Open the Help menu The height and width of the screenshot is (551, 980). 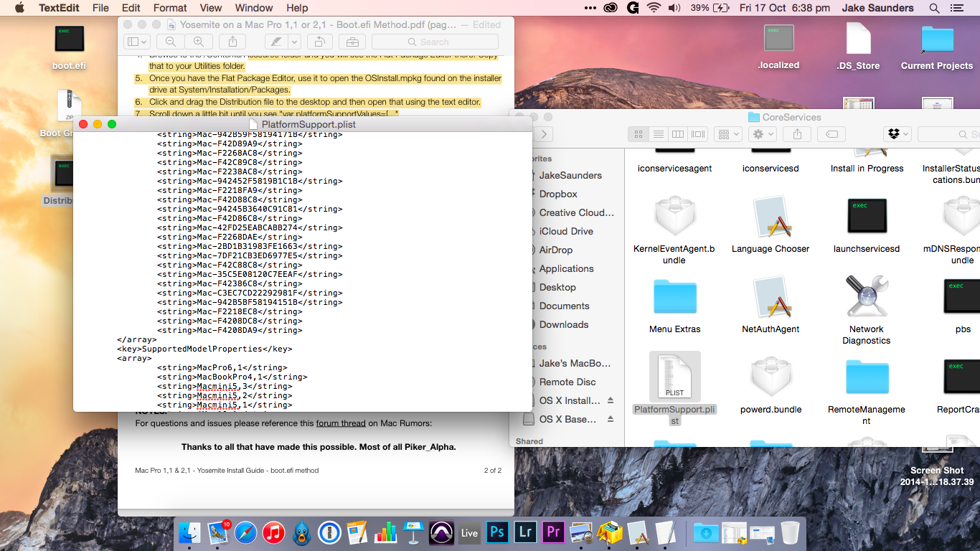click(297, 8)
